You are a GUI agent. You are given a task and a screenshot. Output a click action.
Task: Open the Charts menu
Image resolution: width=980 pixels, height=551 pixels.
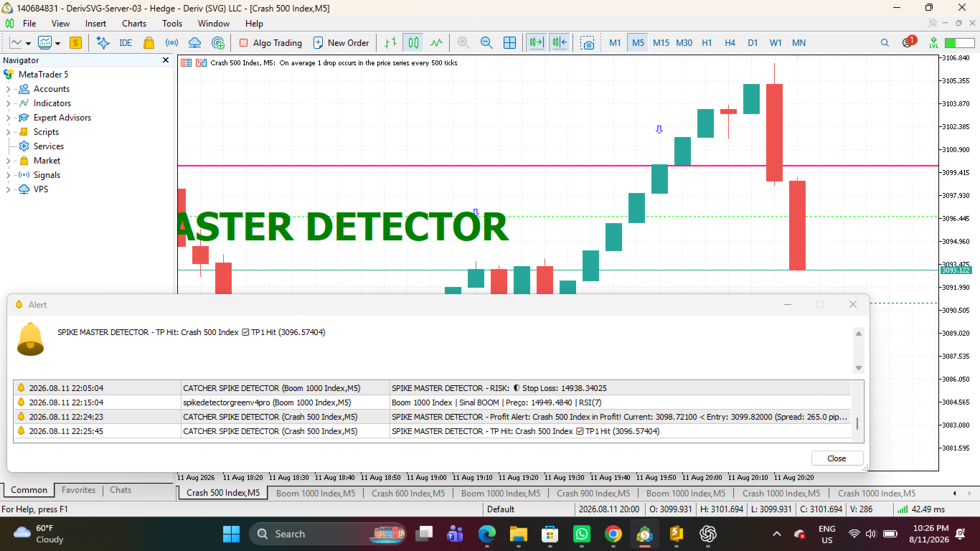click(x=134, y=24)
